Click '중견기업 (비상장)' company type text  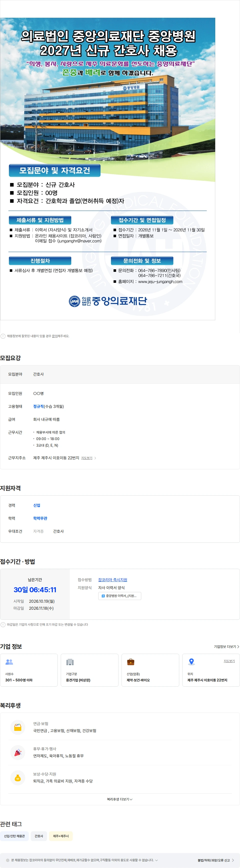[78, 680]
